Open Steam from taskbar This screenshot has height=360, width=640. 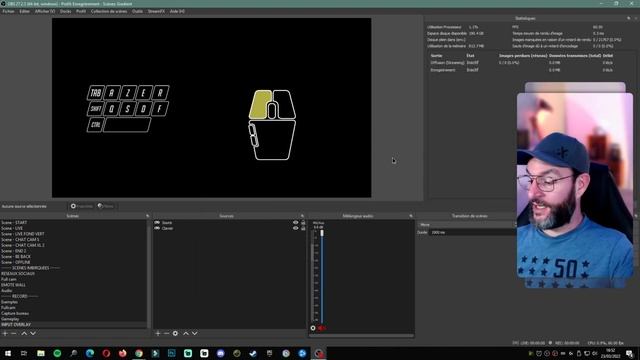253,353
